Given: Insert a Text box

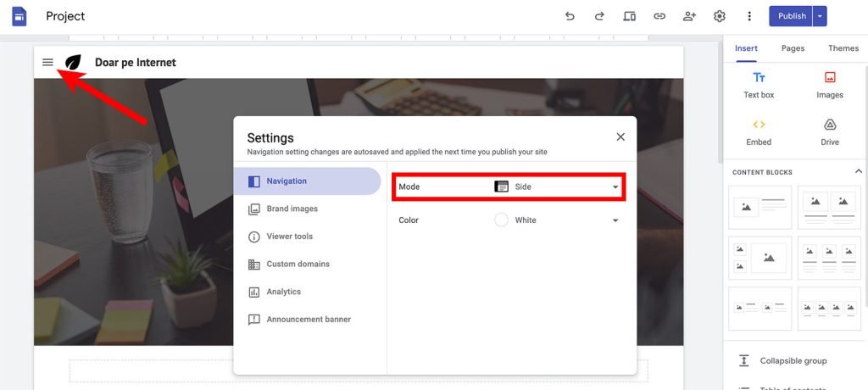Looking at the screenshot, I should pyautogui.click(x=759, y=85).
